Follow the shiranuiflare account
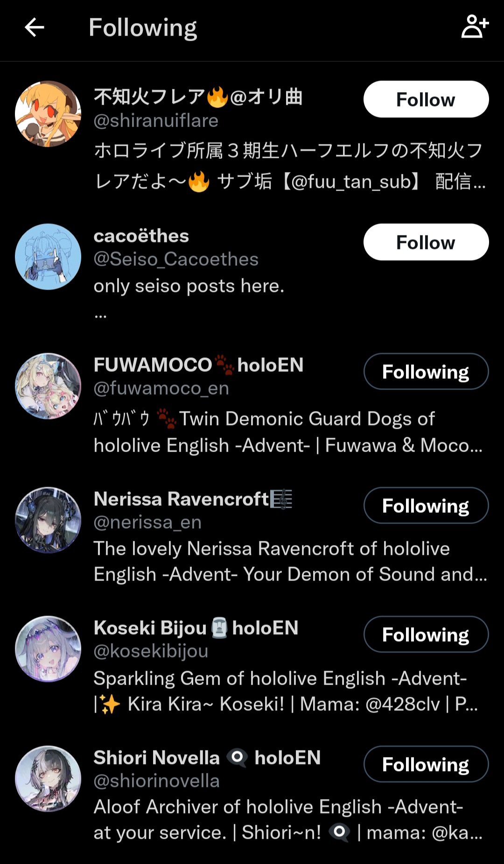This screenshot has width=504, height=864. 426,99
